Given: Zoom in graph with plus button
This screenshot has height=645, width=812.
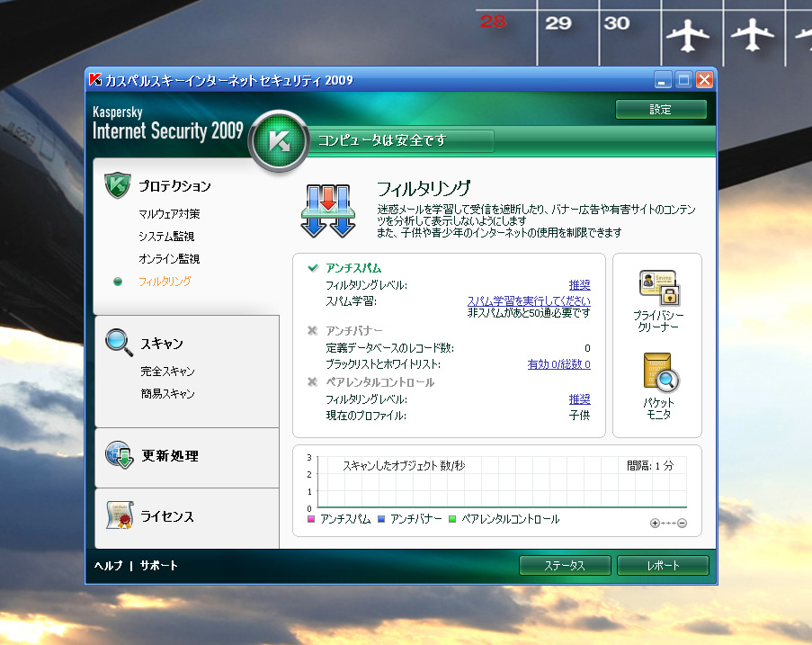Looking at the screenshot, I should 655,524.
